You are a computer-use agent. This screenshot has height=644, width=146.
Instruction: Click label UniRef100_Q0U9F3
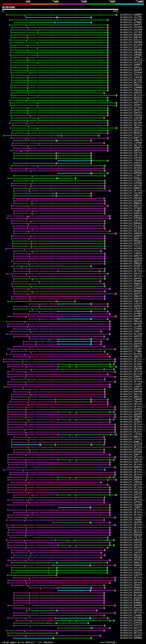tap(131, 266)
